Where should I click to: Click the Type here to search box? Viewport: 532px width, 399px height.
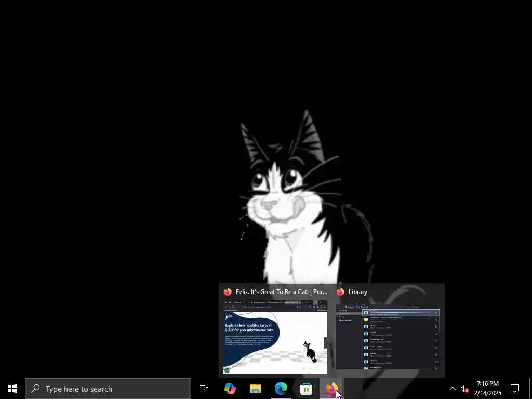[x=108, y=389]
